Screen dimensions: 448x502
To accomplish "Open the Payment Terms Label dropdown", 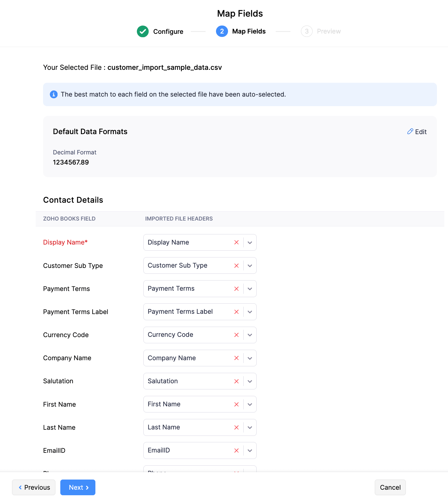I will (x=250, y=312).
